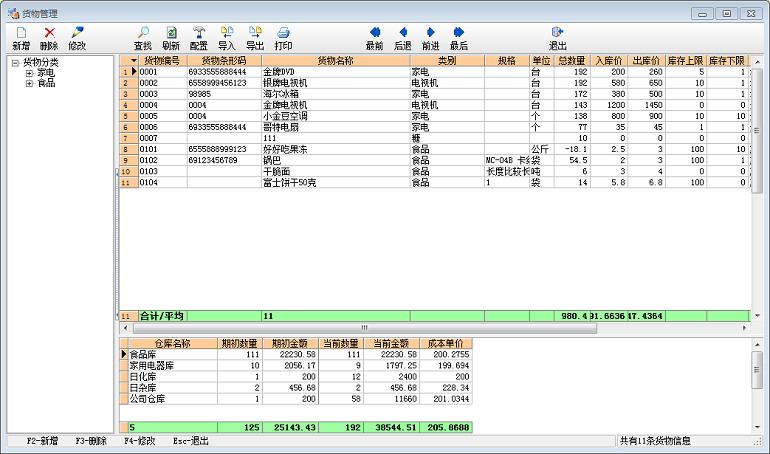The width and height of the screenshot is (770, 454).
Task: Click the 导出 (Export) icon
Action: pos(255,38)
